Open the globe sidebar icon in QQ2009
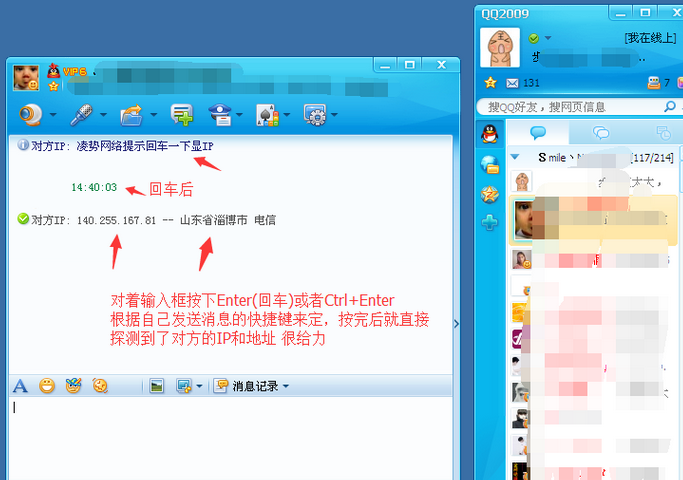The width and height of the screenshot is (683, 480). tap(490, 165)
